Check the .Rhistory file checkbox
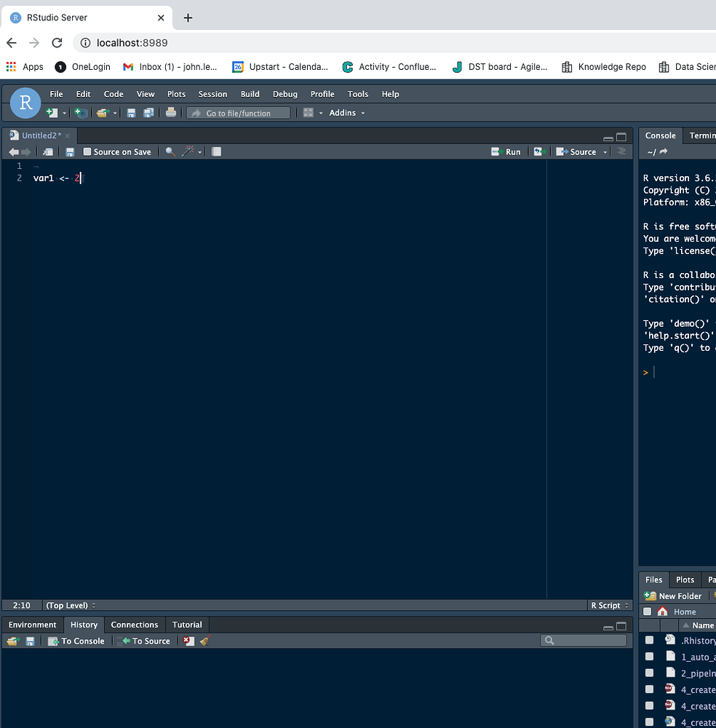The width and height of the screenshot is (716, 728). [650, 640]
